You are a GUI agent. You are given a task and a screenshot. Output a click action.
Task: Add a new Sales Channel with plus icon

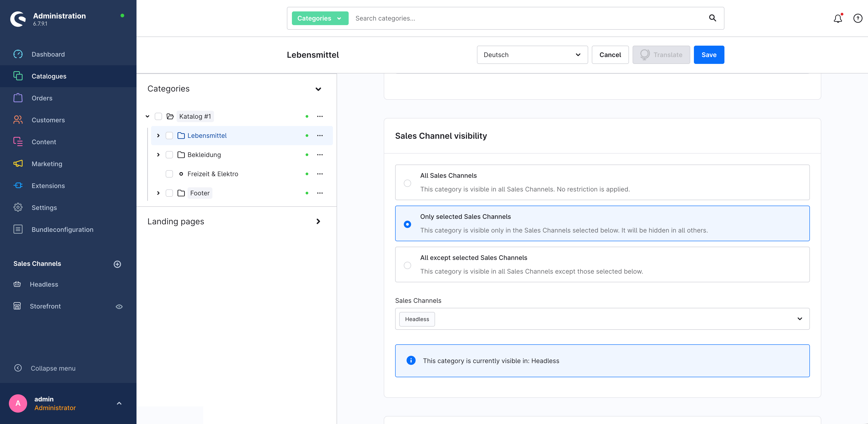click(117, 264)
